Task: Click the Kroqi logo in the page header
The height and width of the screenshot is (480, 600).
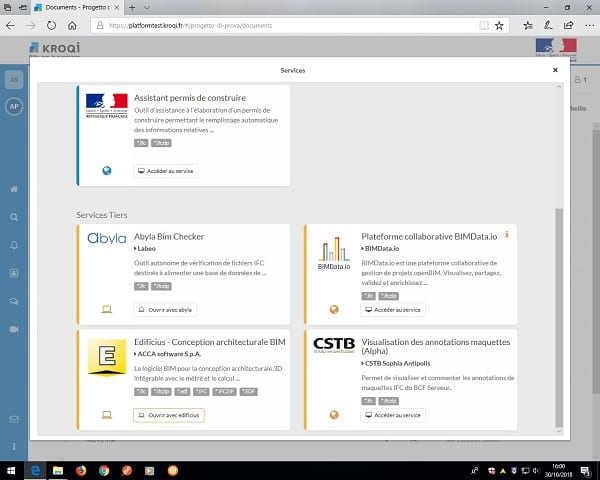Action: [x=55, y=48]
